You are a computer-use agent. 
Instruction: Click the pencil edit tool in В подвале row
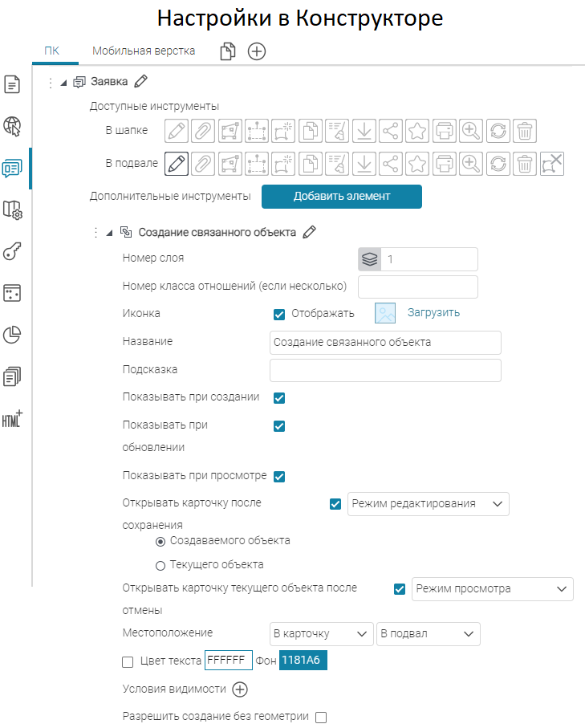pos(177,164)
